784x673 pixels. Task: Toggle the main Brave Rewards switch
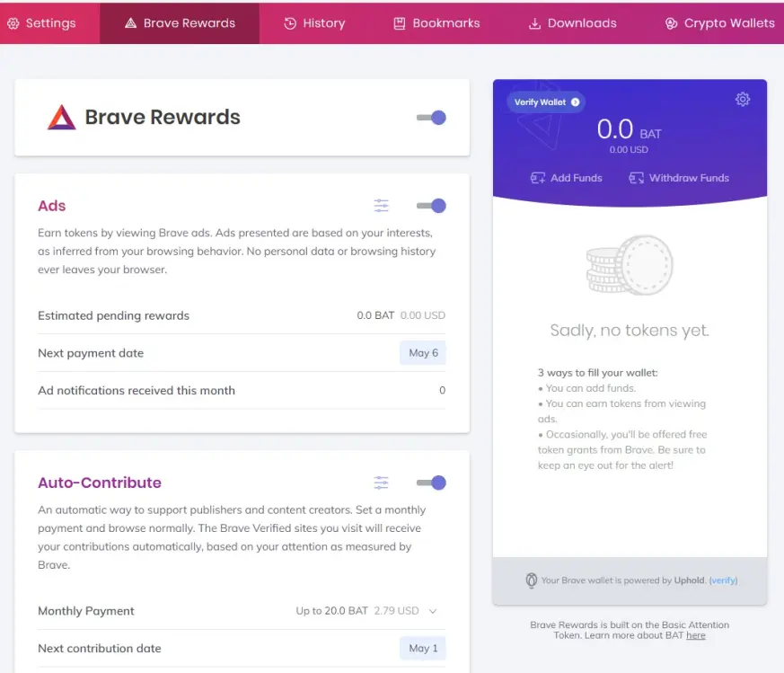point(431,118)
